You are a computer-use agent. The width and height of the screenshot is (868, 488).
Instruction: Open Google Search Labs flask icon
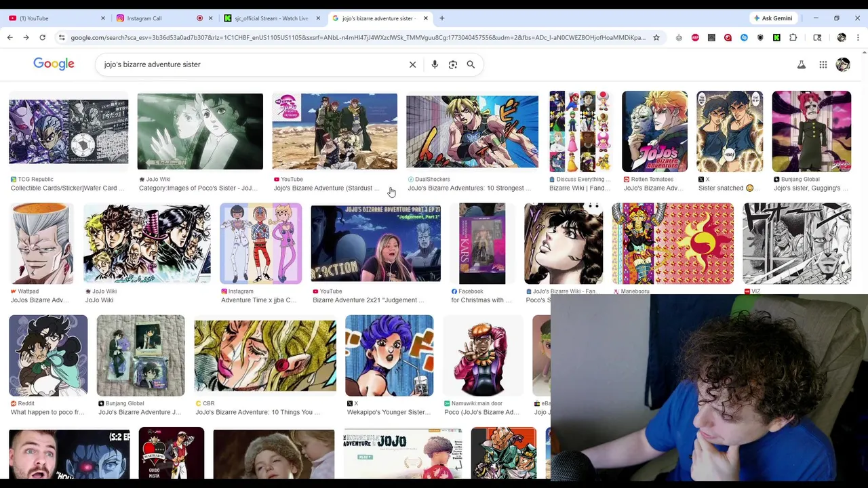(x=801, y=64)
